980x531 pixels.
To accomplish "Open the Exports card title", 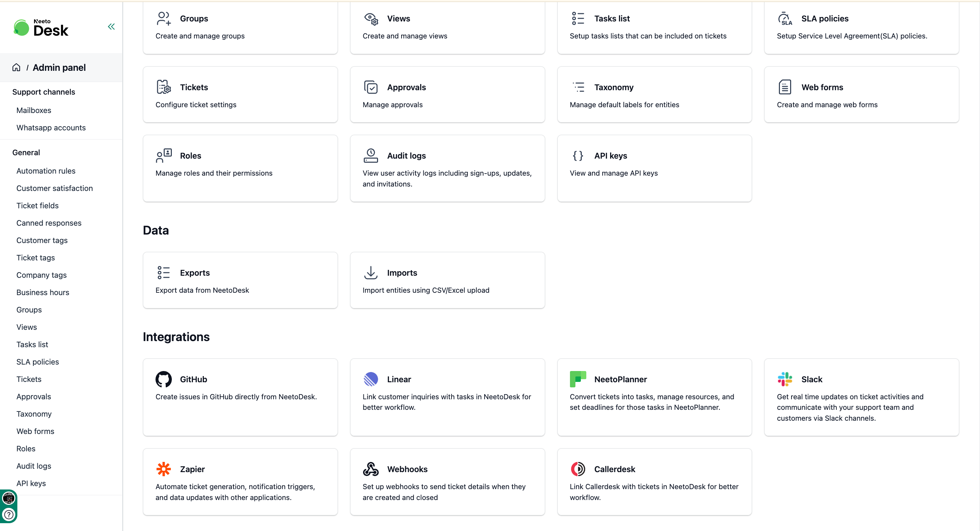I will click(x=195, y=273).
